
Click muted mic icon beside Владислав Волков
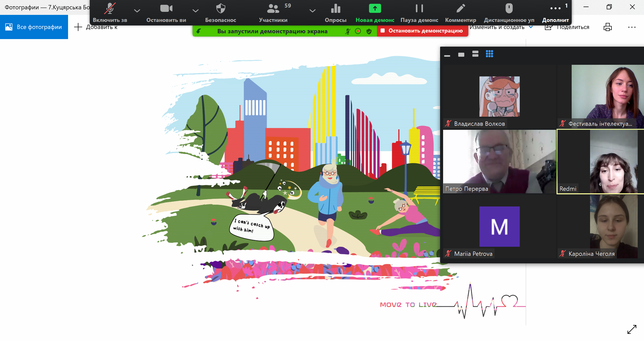click(x=448, y=123)
